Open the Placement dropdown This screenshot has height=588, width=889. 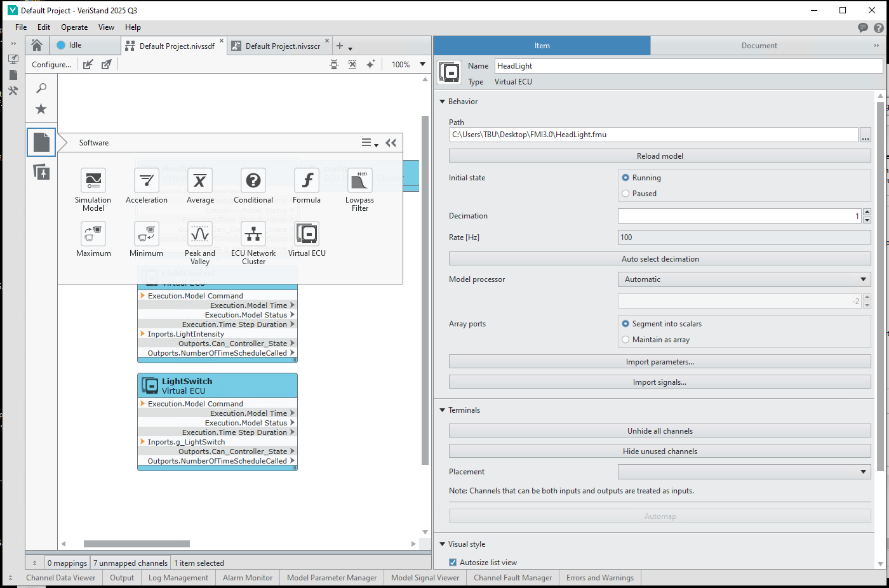click(744, 472)
